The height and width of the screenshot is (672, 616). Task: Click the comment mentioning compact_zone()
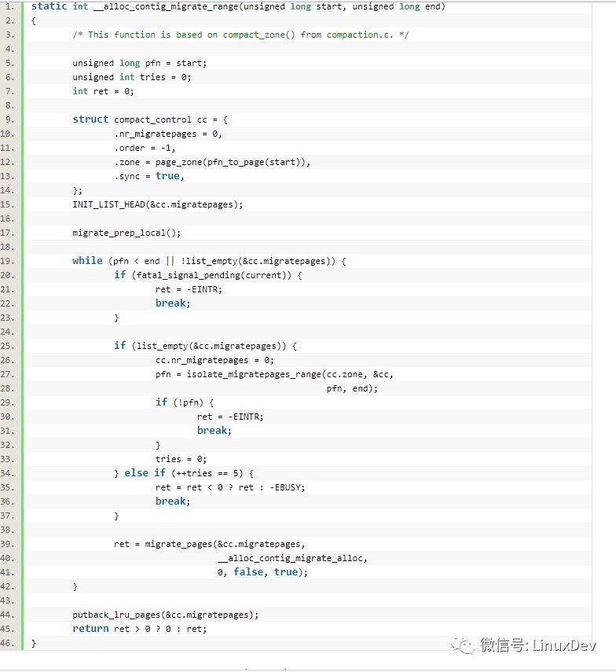(x=240, y=35)
